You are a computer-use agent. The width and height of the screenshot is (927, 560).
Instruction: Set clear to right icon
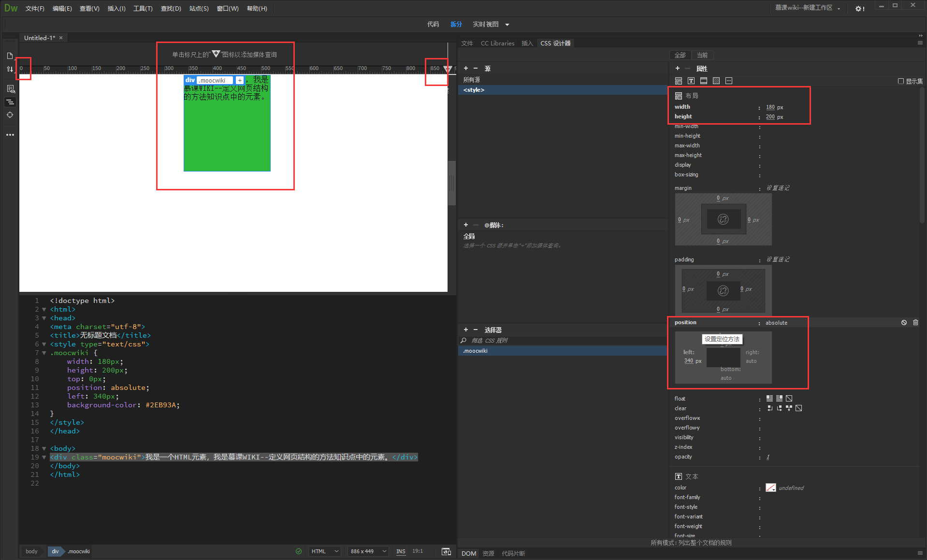tap(779, 408)
